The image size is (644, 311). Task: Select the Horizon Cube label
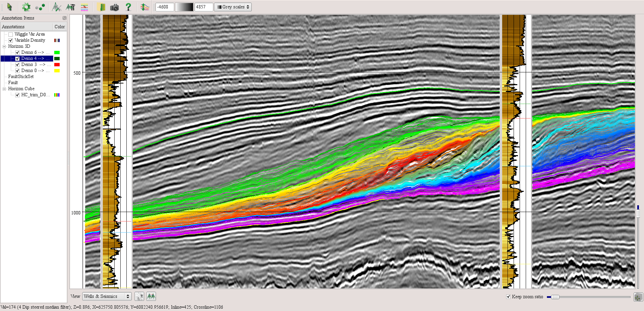21,89
